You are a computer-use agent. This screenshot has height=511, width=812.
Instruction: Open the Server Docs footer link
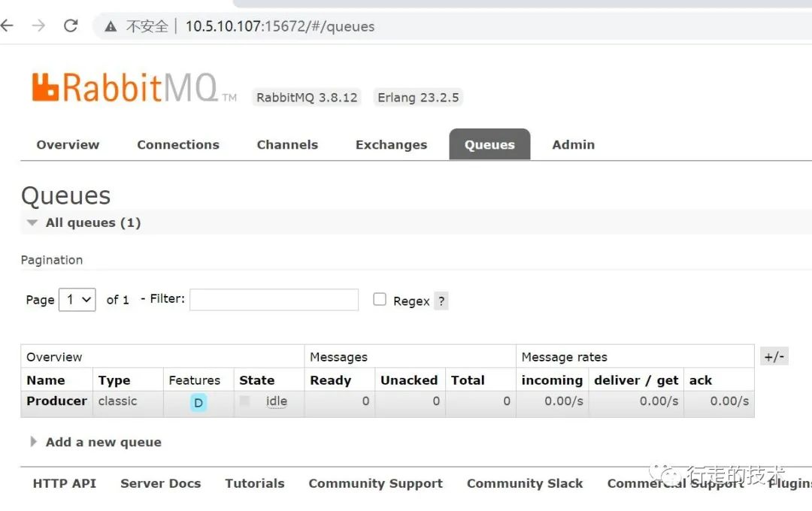(161, 483)
